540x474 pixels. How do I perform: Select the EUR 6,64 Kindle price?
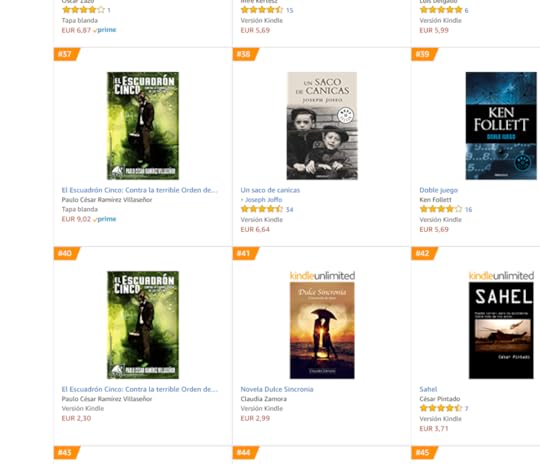tap(255, 229)
